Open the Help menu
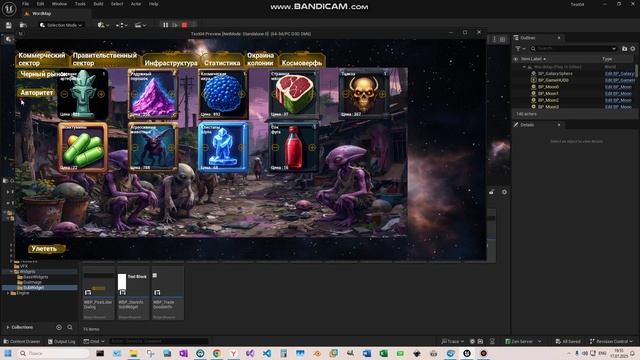 [153, 4]
